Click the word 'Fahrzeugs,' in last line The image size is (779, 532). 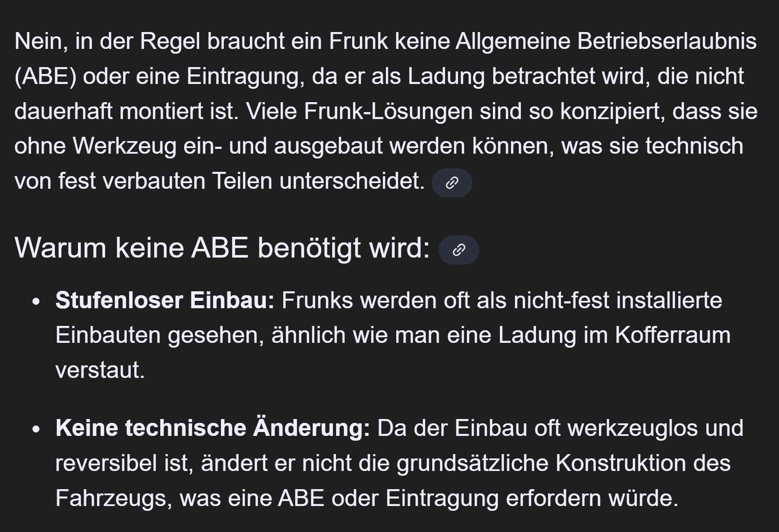tap(113, 498)
